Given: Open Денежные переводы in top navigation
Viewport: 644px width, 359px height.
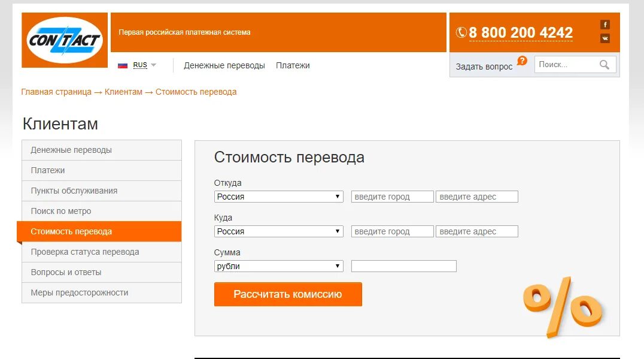Looking at the screenshot, I should (x=224, y=65).
